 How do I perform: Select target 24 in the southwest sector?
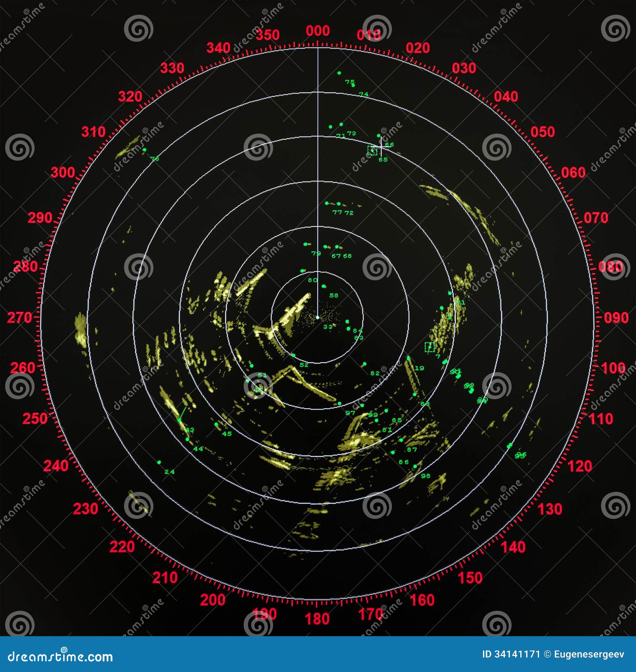(160, 463)
